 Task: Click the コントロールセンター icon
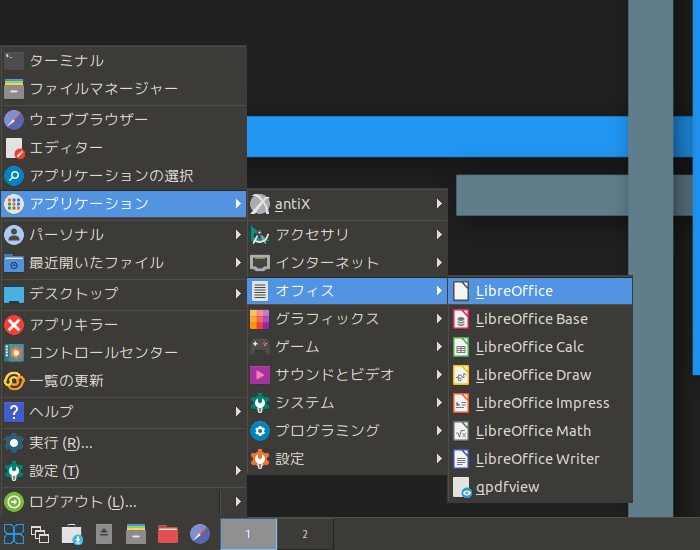14,353
